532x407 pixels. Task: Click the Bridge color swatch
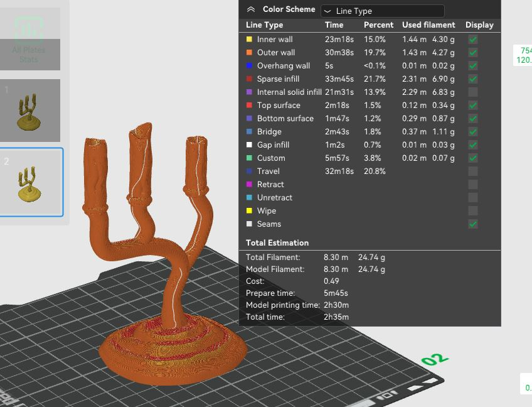click(249, 131)
